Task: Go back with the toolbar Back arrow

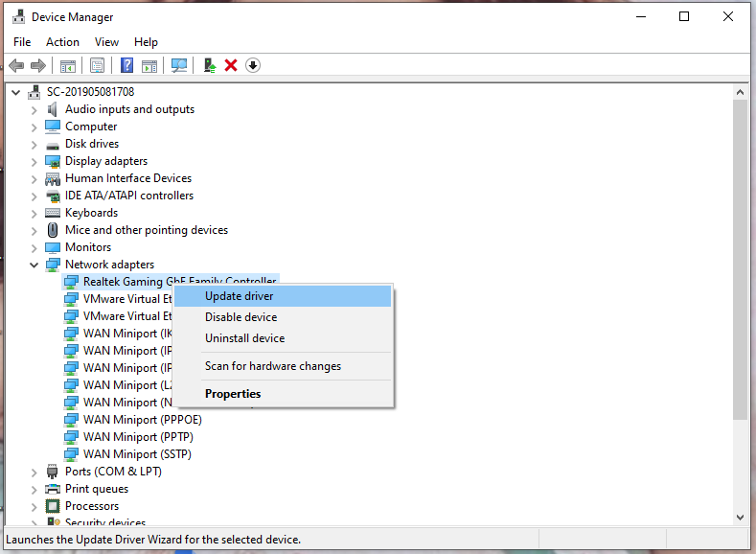Action: (16, 65)
